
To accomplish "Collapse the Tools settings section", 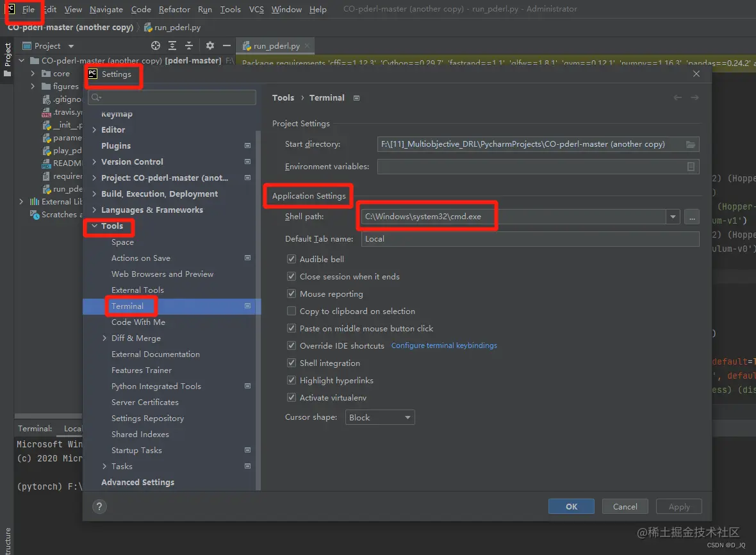I will pos(95,226).
